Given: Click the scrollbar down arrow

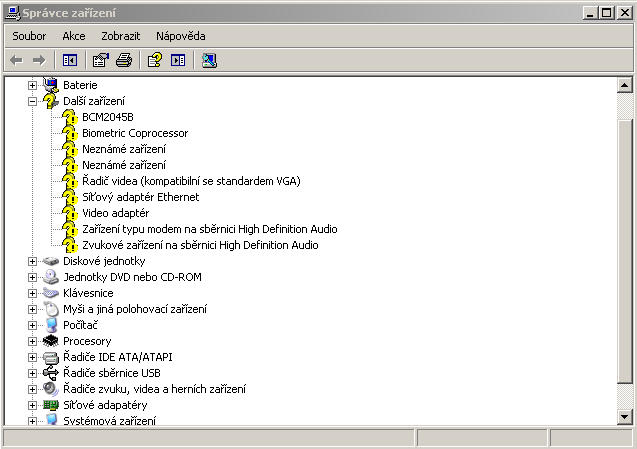Looking at the screenshot, I should (x=624, y=417).
